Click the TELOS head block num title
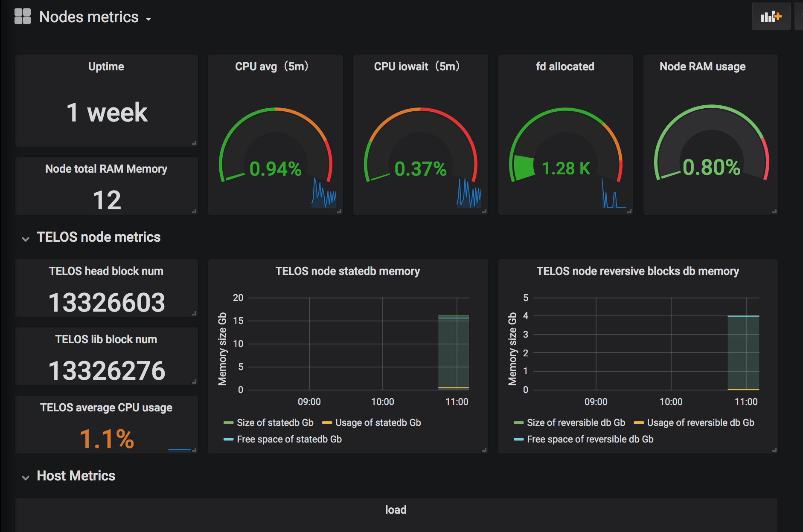Screen dimensions: 803x532 [x=106, y=271]
